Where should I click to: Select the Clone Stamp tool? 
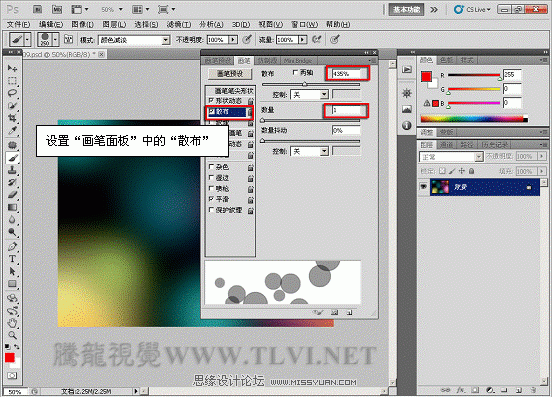tap(12, 170)
